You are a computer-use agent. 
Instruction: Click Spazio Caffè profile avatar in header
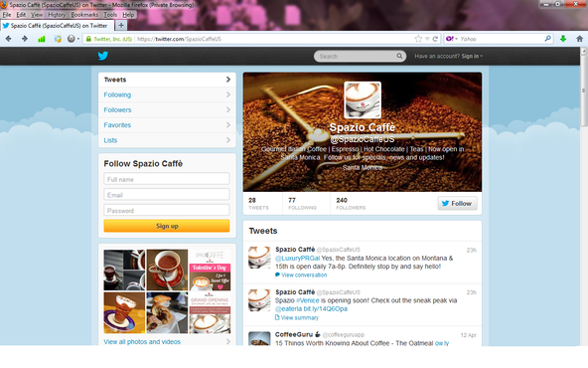coord(363,99)
